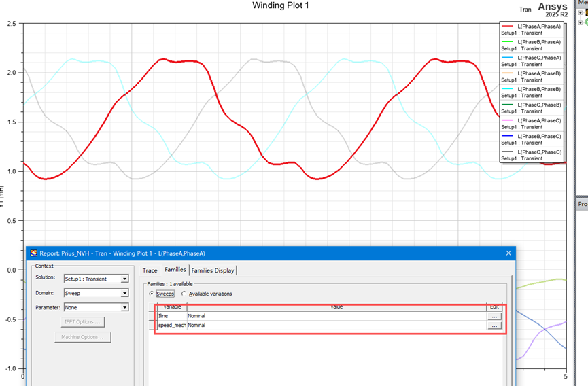Screen dimensions: 588x386
Task: Expand the first tree node at top right
Action: coord(581,13)
